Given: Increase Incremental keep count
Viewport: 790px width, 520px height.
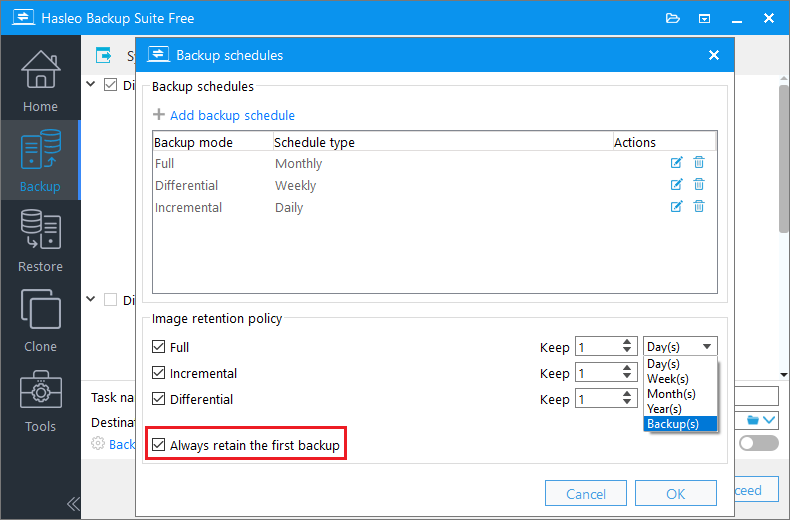Looking at the screenshot, I should click(627, 368).
